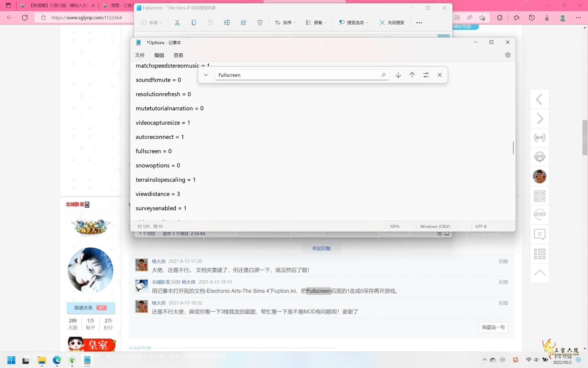Image resolution: width=588 pixels, height=368 pixels.
Task: Open the Explorer more options ellipsis
Action: click(419, 23)
